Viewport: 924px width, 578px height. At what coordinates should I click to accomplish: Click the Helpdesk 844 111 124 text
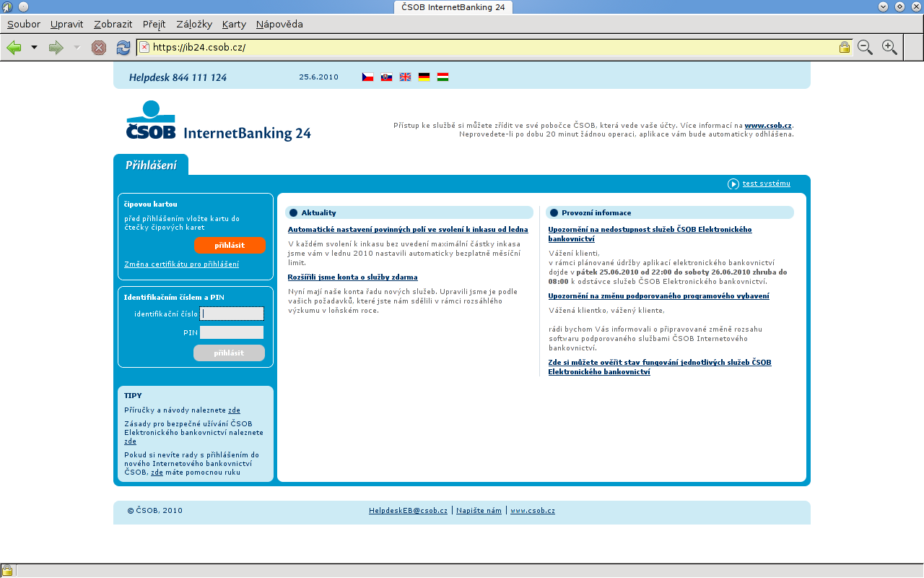point(178,77)
